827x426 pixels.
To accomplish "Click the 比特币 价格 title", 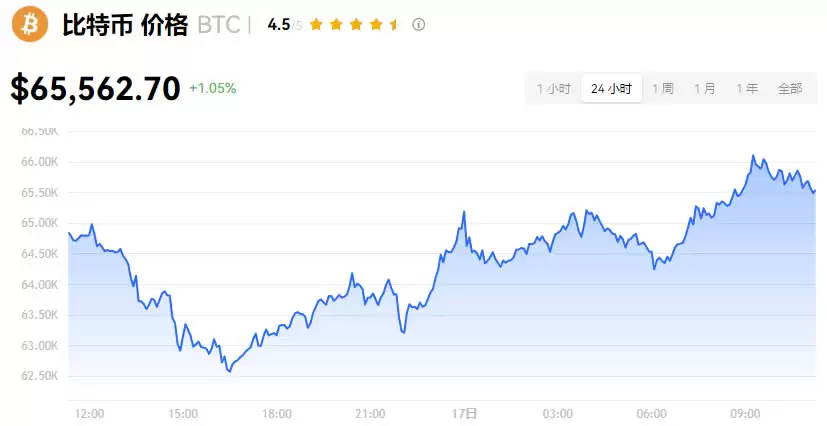I will [125, 25].
